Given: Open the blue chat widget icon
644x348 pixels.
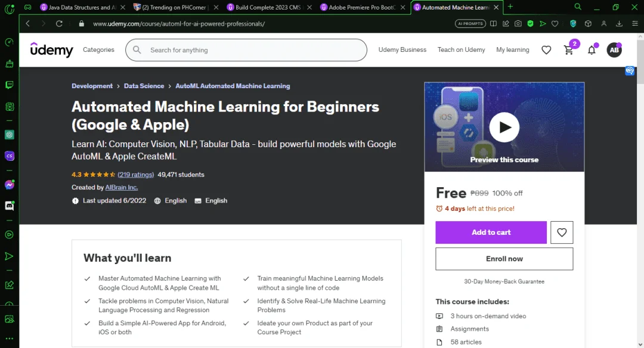Looking at the screenshot, I should click(x=630, y=71).
